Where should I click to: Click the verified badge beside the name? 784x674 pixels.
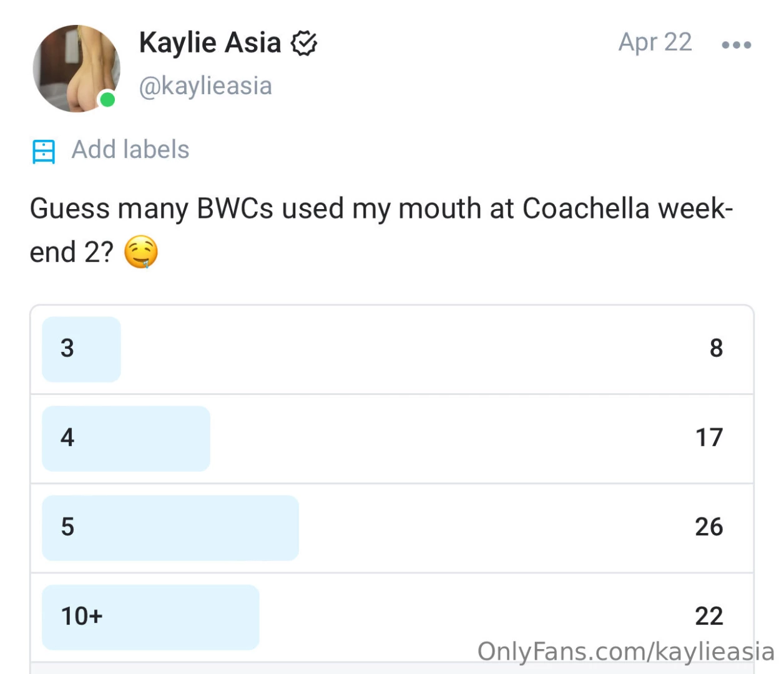305,43
